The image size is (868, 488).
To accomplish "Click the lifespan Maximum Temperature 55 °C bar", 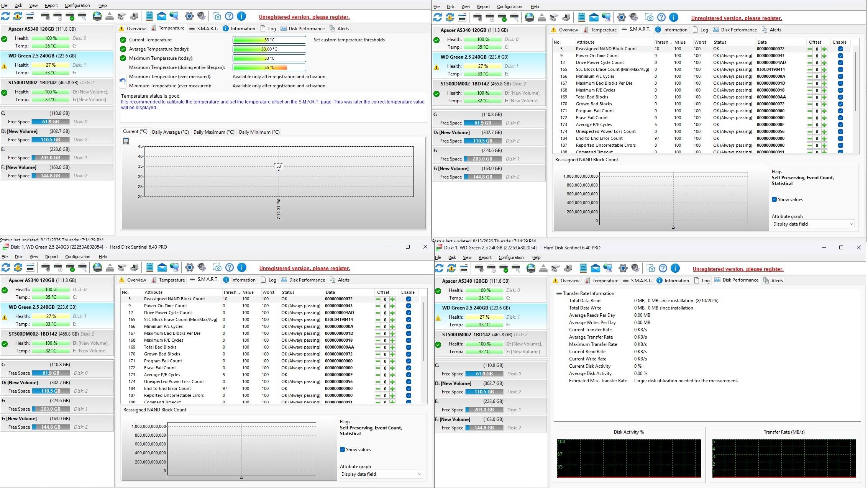I will click(269, 67).
